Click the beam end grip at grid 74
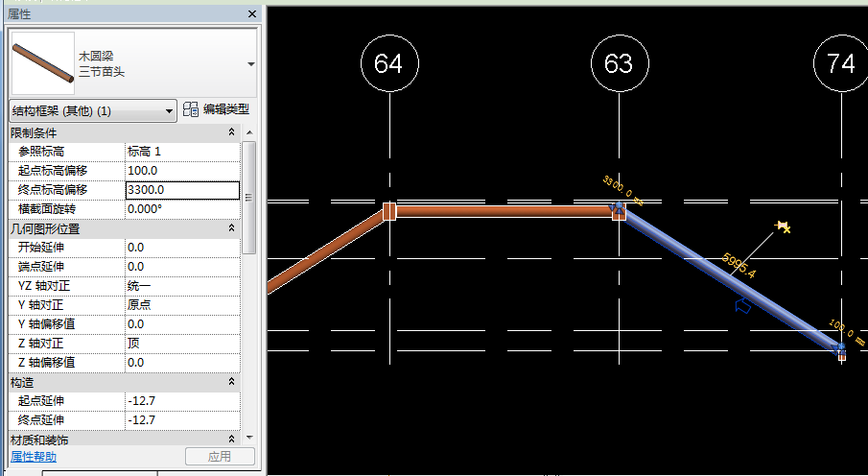 (x=840, y=349)
